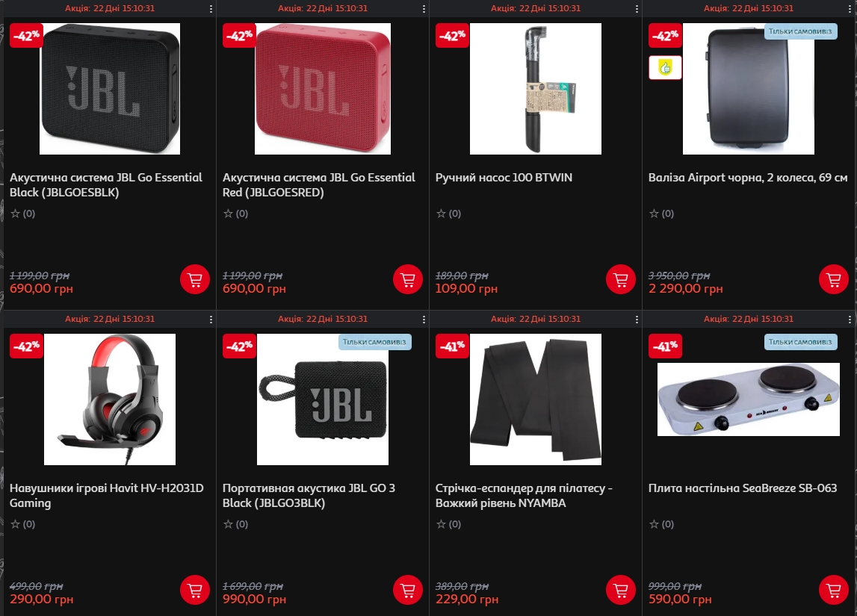The width and height of the screenshot is (857, 616).
Task: Add JBL Go Essential Red to cart
Action: coord(408,279)
